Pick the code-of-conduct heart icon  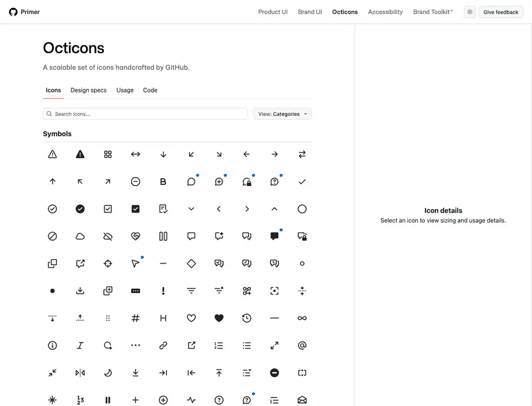pos(135,236)
